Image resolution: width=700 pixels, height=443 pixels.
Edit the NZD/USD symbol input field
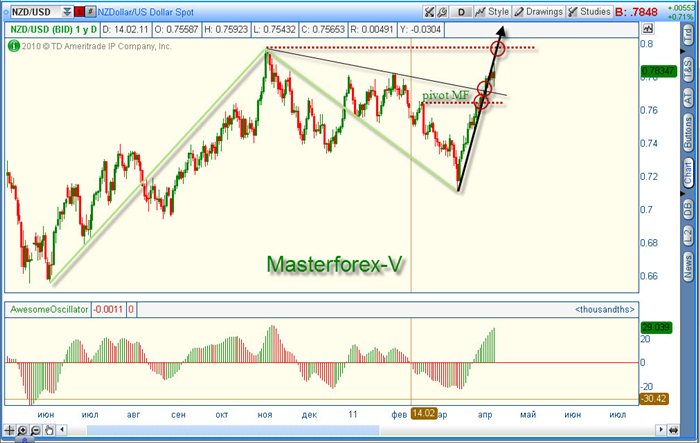(x=36, y=12)
